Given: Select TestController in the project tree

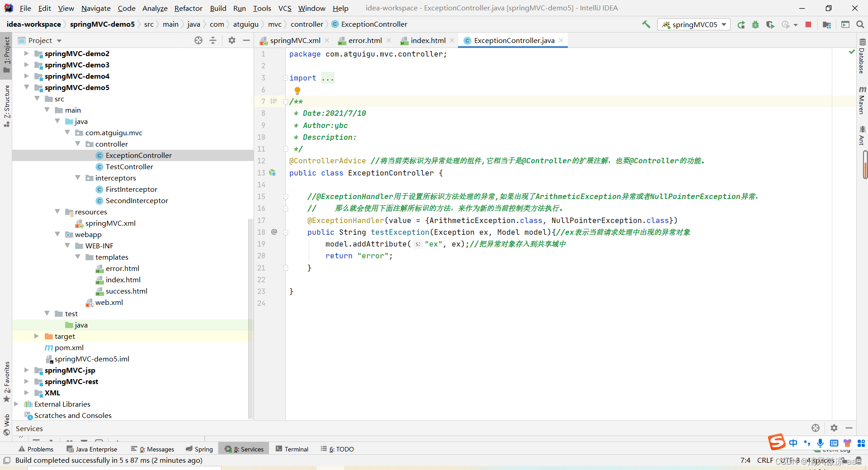Looking at the screenshot, I should 129,166.
